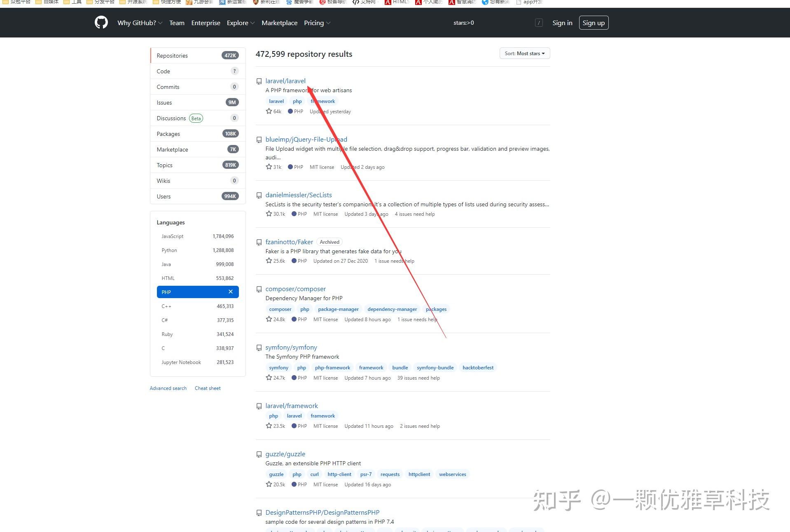Click the slash shortcut icon near the search bar
The image size is (790, 532).
pos(539,23)
